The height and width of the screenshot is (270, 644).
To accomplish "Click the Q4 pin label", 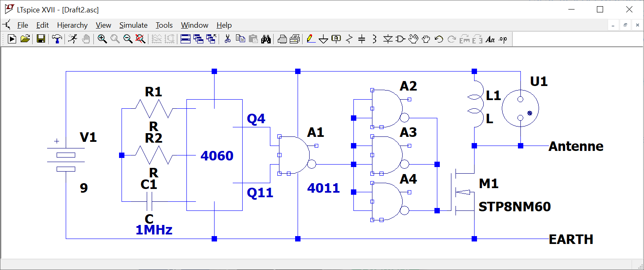I will pyautogui.click(x=256, y=119).
